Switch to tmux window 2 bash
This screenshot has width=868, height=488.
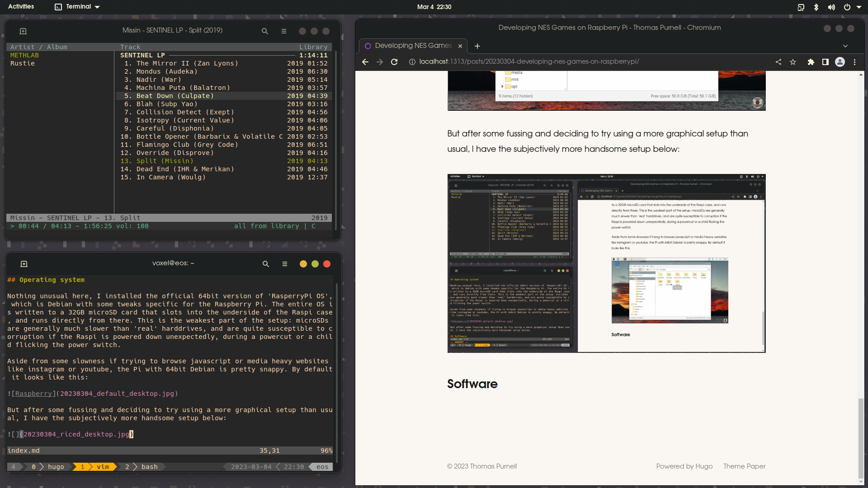point(142,467)
